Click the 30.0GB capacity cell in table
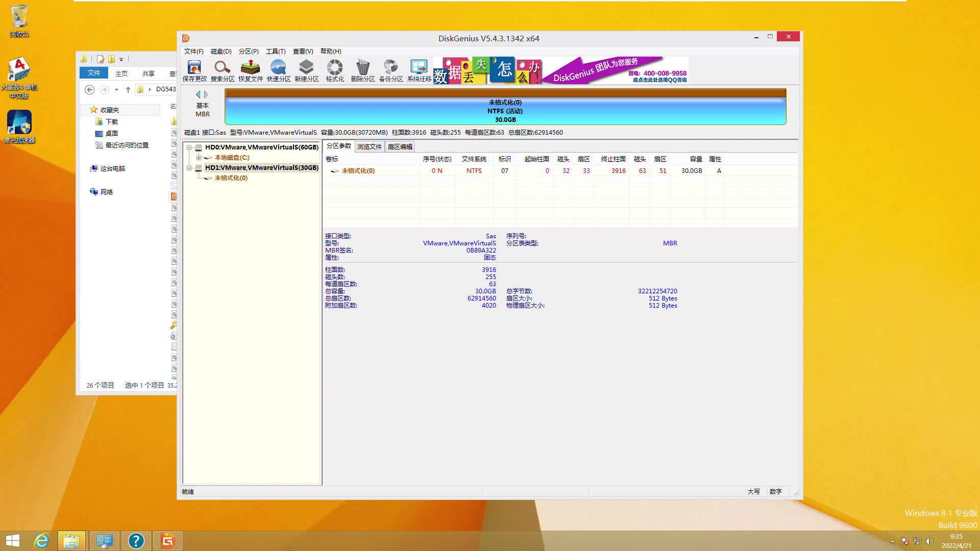This screenshot has height=551, width=980. point(692,171)
